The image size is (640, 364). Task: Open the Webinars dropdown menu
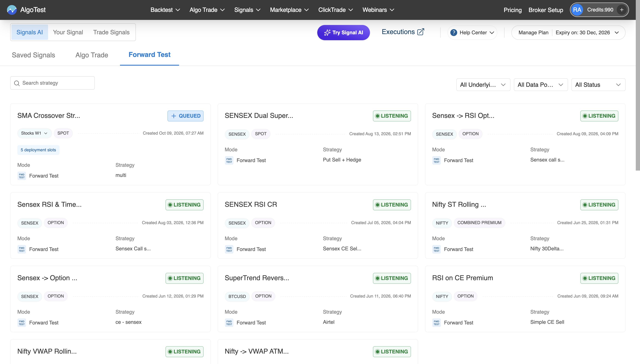coord(378,10)
